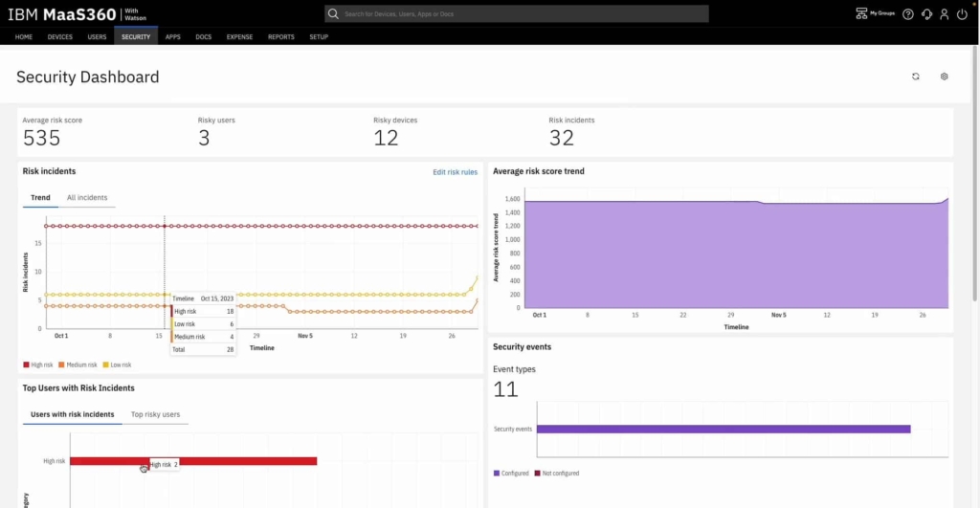Toggle Medium risk legend item
The width and height of the screenshot is (980, 508).
tap(78, 364)
